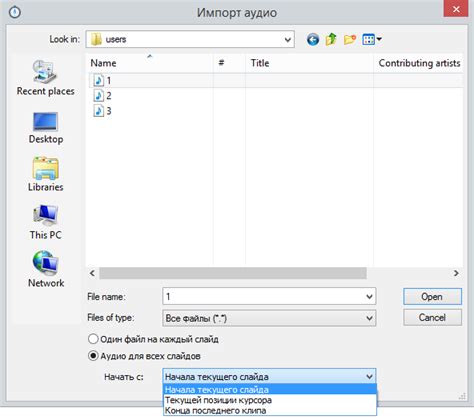Viewport: 474px width, 420px height.
Task: Expand the Look in folder dropdown
Action: [x=288, y=40]
